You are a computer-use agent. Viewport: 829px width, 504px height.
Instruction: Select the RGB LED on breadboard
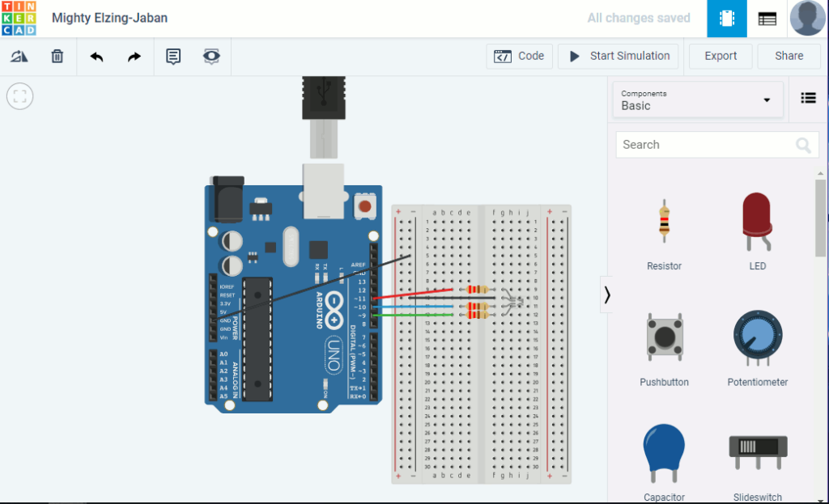click(512, 303)
